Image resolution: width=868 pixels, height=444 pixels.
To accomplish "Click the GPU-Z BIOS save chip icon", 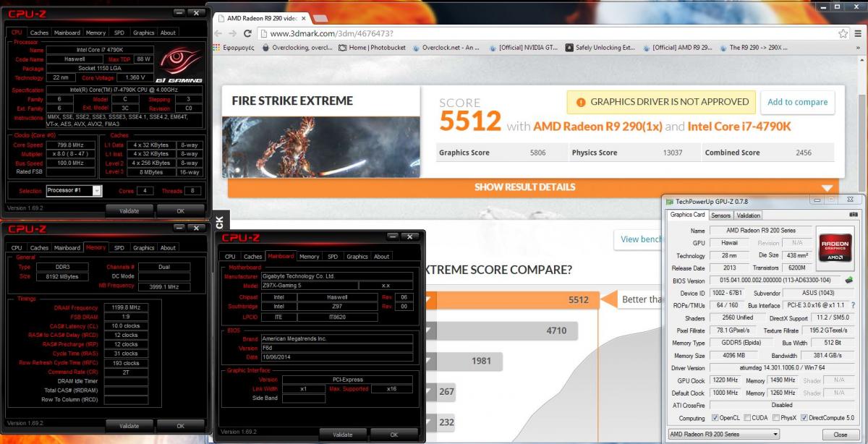I will click(848, 281).
